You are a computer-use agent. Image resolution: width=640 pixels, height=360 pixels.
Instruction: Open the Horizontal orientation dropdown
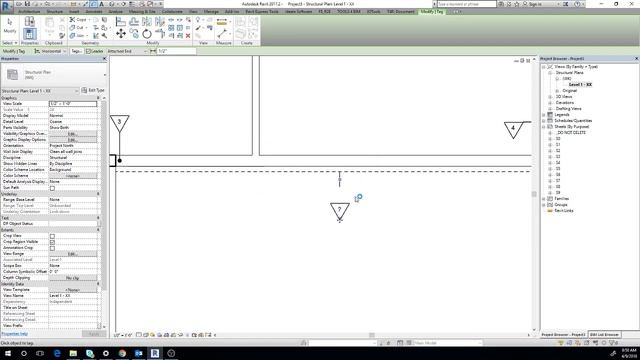tap(50, 51)
